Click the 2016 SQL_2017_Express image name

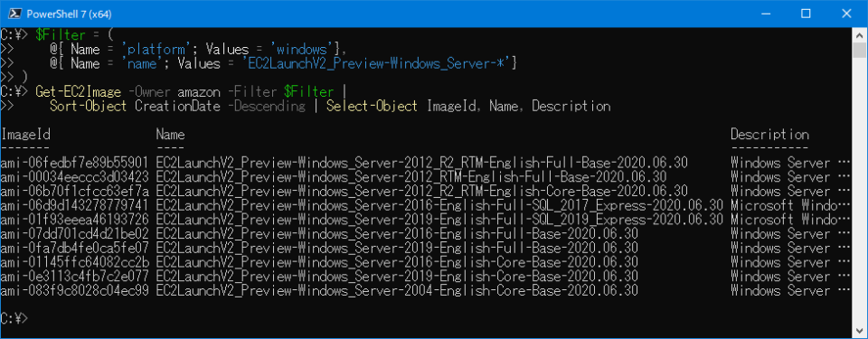click(439, 205)
